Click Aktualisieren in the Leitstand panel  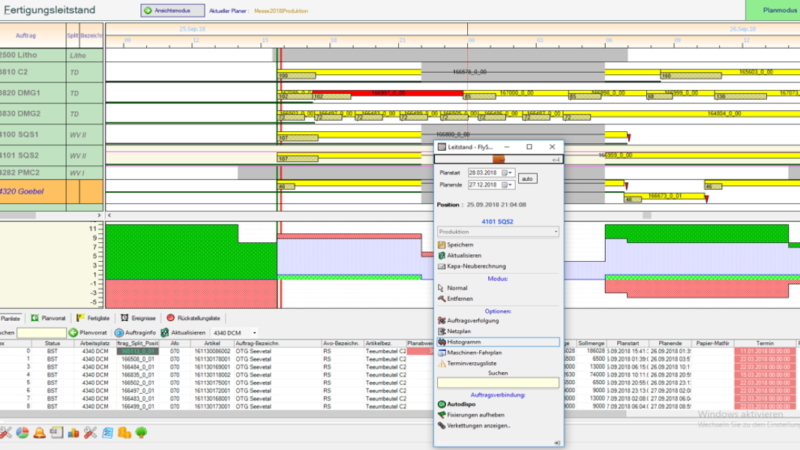460,256
